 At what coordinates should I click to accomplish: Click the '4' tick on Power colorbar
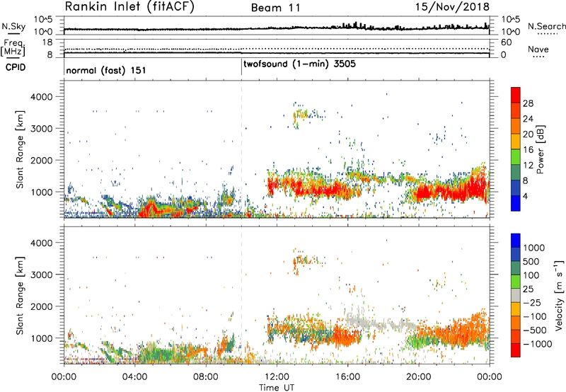click(x=525, y=197)
